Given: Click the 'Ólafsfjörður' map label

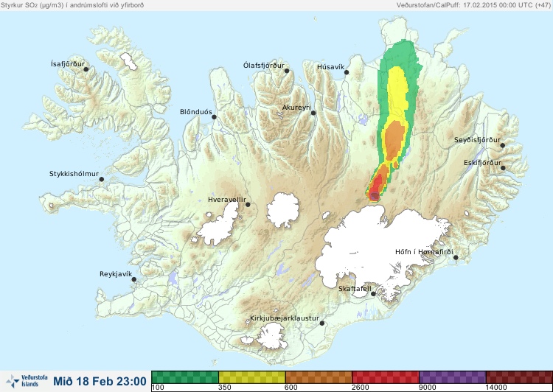Looking at the screenshot, I should [x=264, y=66].
